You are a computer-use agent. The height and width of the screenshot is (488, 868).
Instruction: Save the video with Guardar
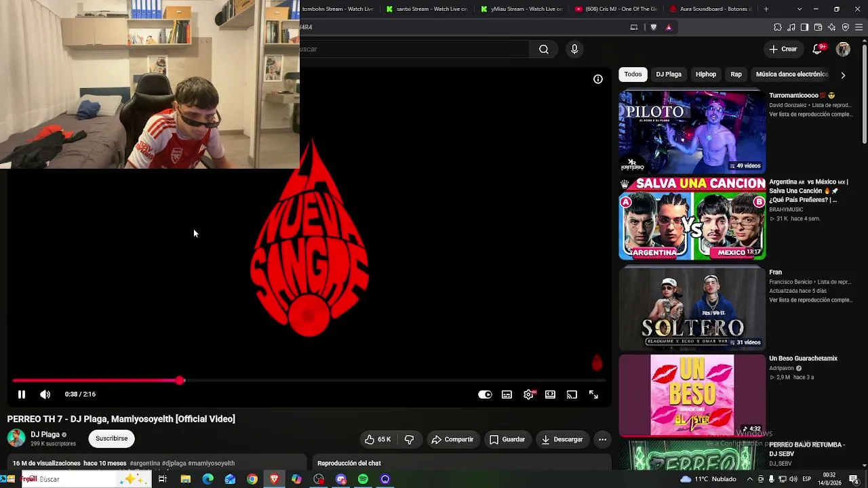pos(507,439)
